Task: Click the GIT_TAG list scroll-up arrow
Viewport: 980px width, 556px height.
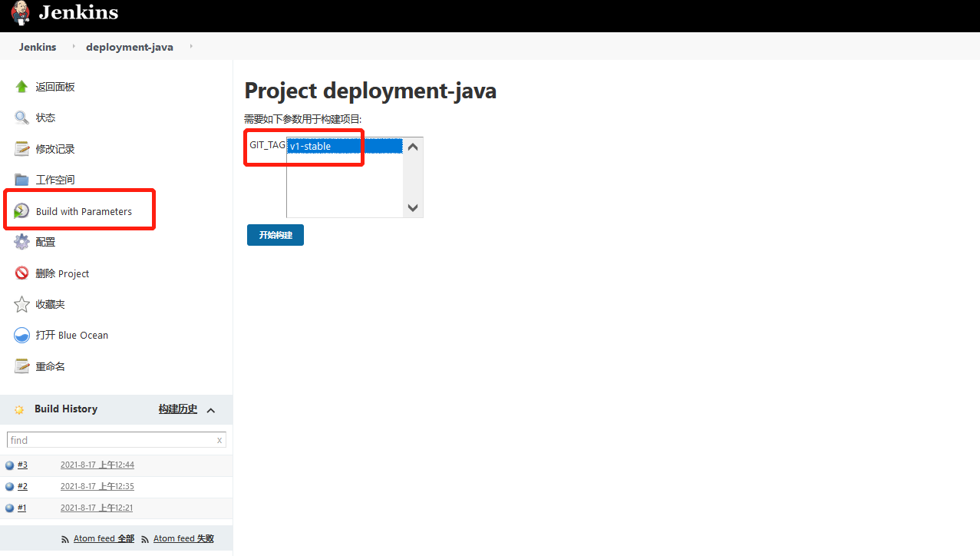Action: (413, 147)
